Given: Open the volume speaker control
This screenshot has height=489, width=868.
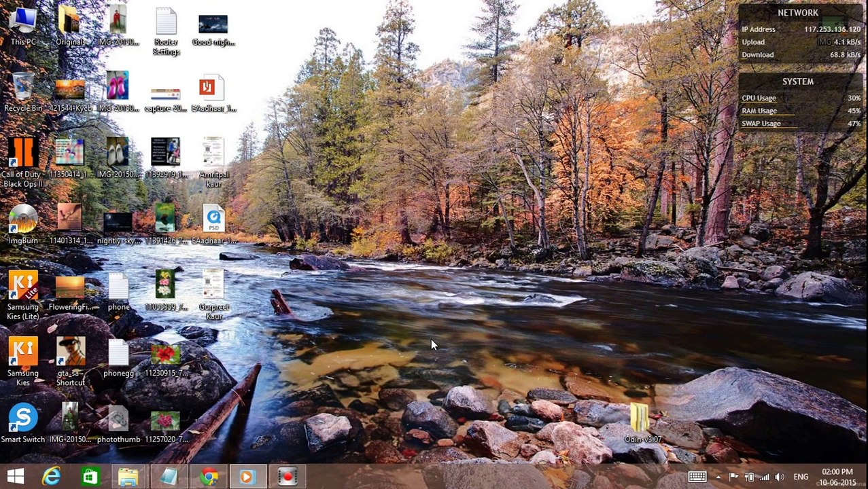Looking at the screenshot, I should [x=780, y=477].
